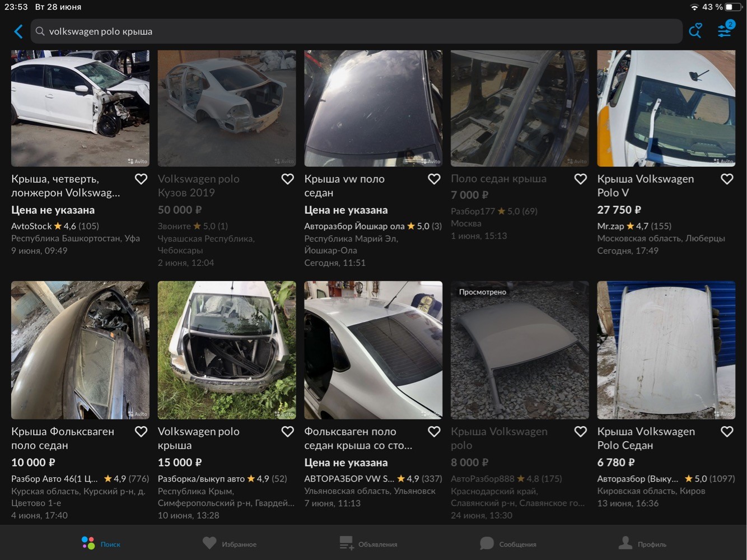This screenshot has width=747, height=560.
Task: Favorite the 'Крыша, четверть, лонжерон' listing
Action: pos(141,179)
